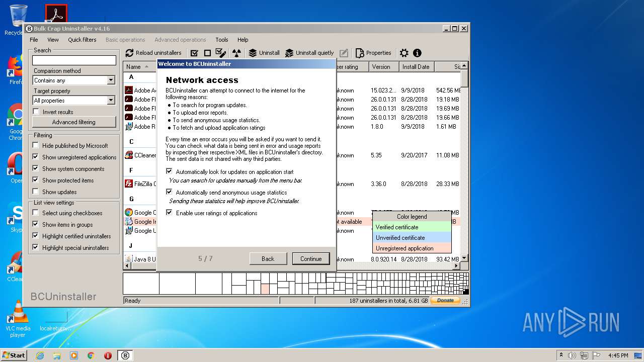Select the FileZilla list entry icon
Image resolution: width=644 pixels, height=362 pixels.
pos(129,184)
